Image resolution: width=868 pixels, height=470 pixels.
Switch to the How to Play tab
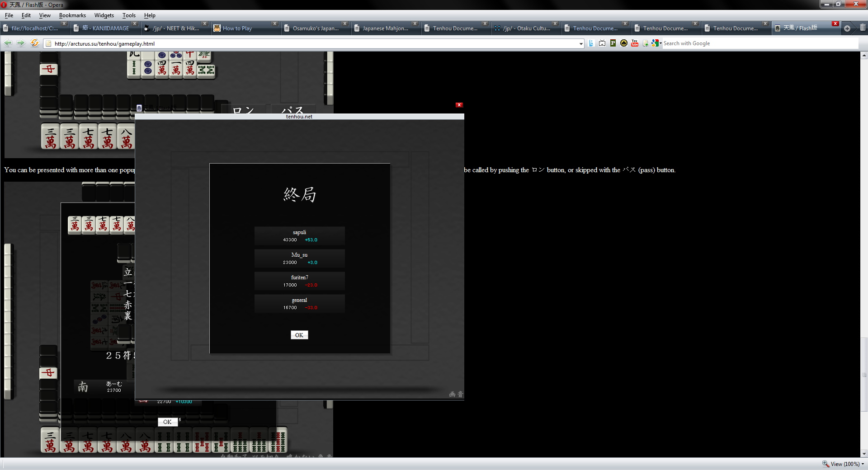pos(237,28)
